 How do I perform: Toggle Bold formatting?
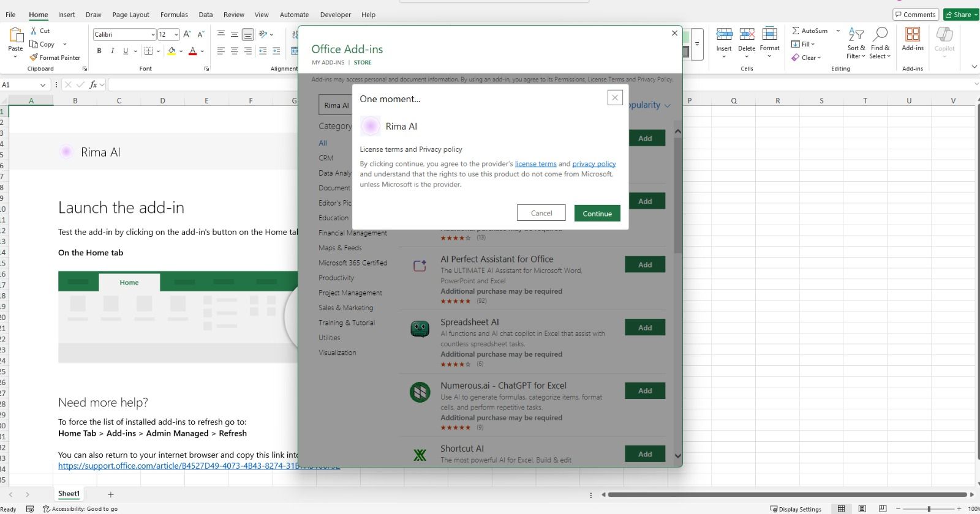[99, 51]
